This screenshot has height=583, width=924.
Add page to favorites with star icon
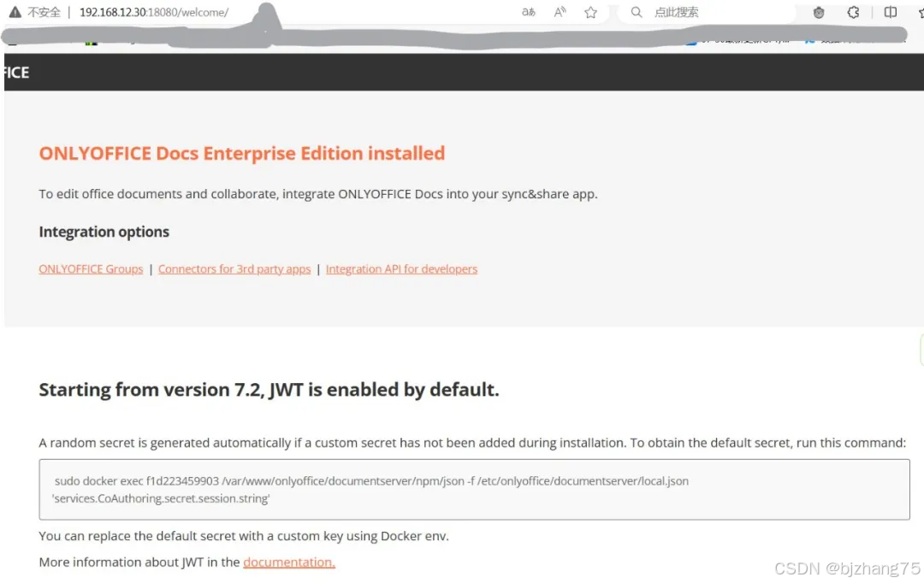click(x=590, y=12)
